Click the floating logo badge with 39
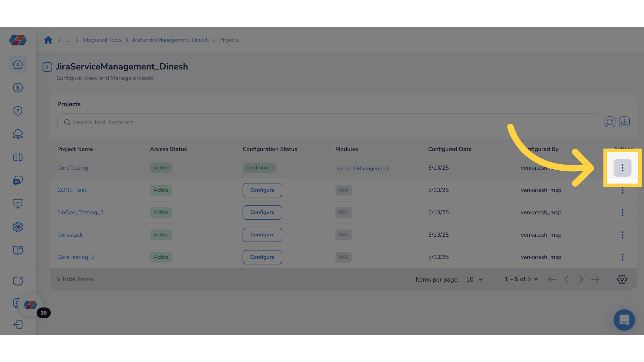The image size is (644, 362). pos(31,305)
